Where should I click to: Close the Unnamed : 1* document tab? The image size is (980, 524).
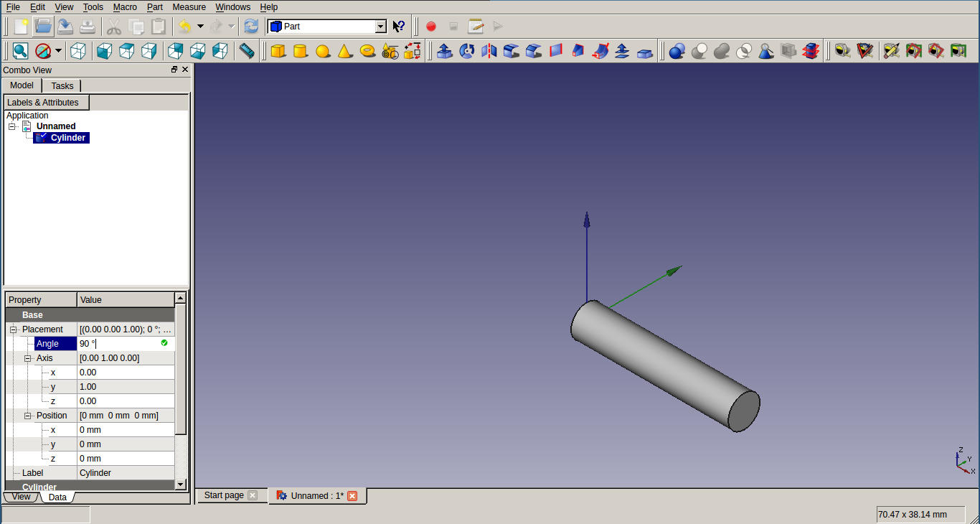tap(352, 496)
